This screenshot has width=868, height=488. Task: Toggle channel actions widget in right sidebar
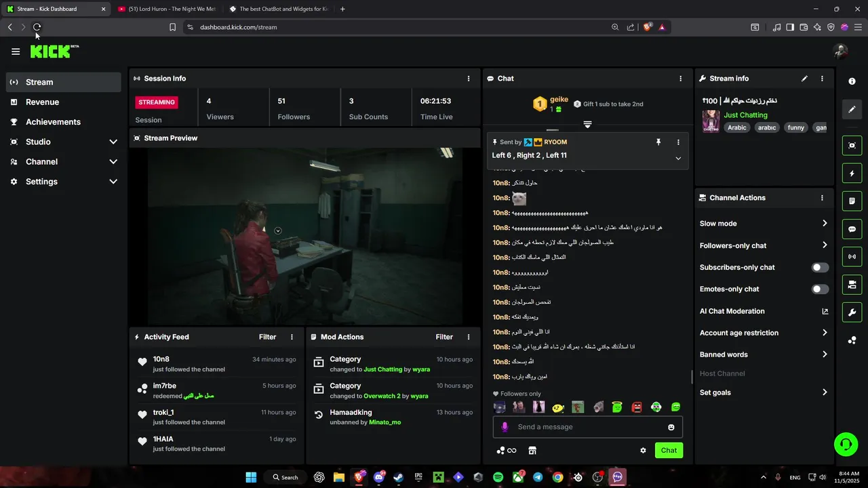pos(852,284)
